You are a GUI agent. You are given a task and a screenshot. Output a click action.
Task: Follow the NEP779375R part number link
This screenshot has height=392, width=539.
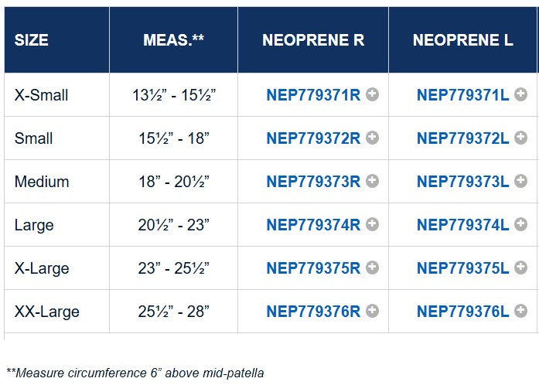coord(313,268)
